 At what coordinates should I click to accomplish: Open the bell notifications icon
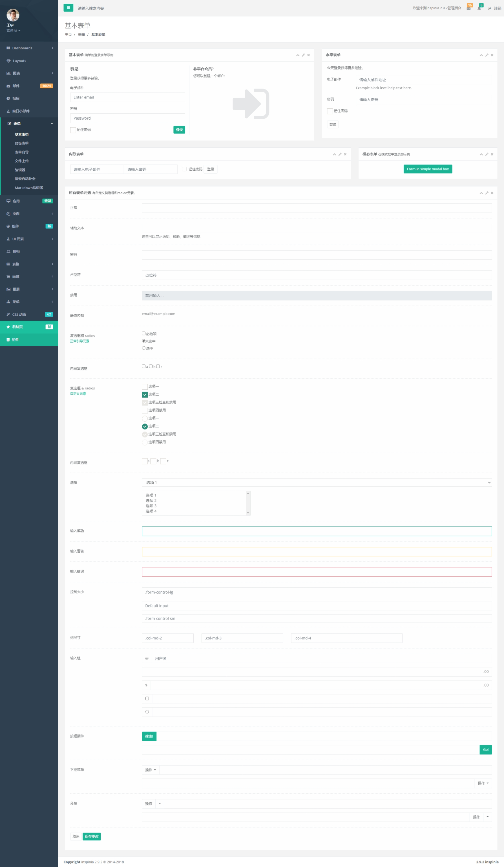479,8
